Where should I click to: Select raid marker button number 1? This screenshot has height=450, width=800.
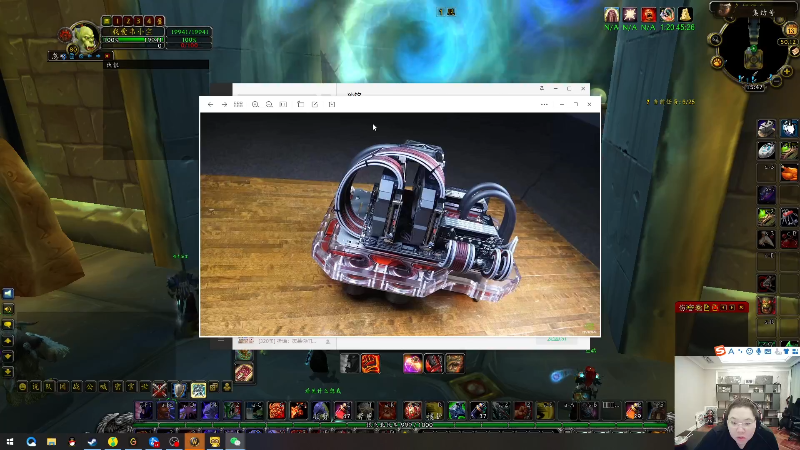click(x=117, y=21)
